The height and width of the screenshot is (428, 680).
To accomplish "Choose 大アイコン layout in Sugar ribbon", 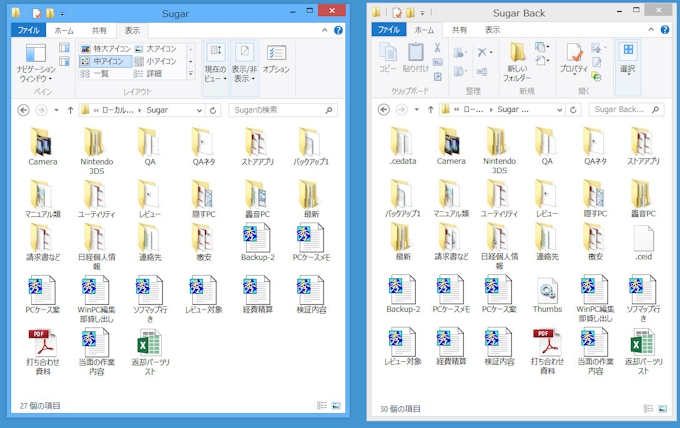I will [x=155, y=49].
